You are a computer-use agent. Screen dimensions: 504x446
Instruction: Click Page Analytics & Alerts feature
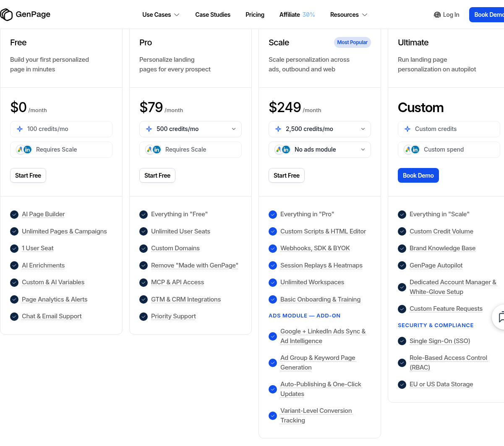[x=55, y=299]
